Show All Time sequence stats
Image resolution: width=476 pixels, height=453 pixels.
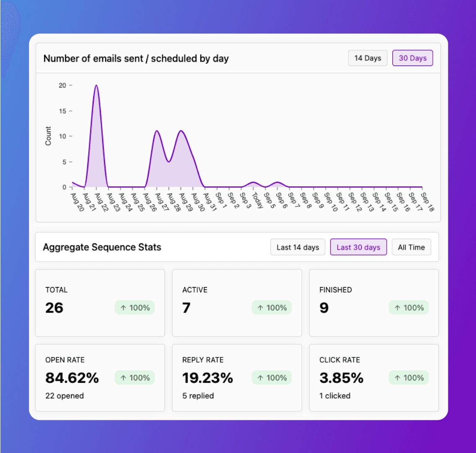point(411,247)
